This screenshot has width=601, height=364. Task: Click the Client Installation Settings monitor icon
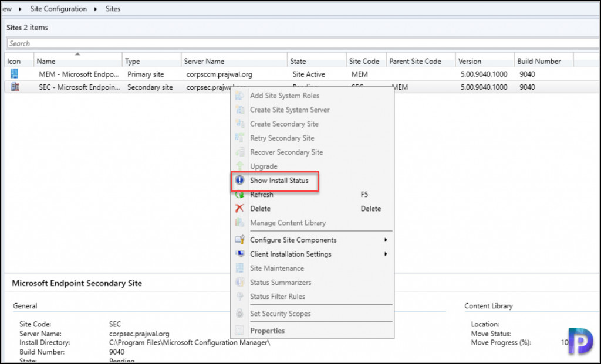point(239,254)
